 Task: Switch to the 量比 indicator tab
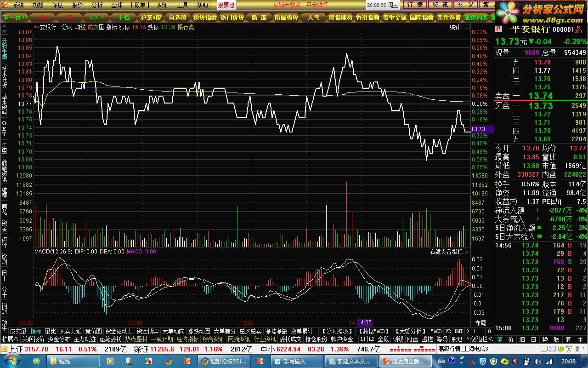click(50, 331)
